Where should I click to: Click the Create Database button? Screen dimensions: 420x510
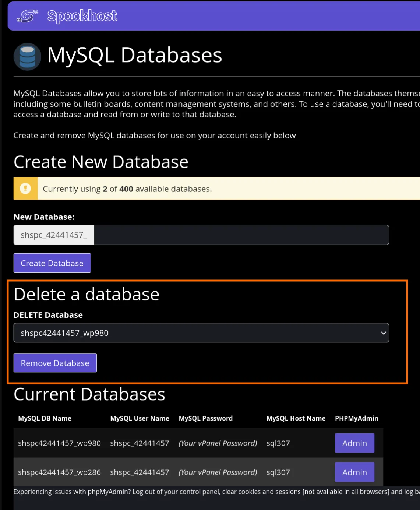(x=52, y=263)
